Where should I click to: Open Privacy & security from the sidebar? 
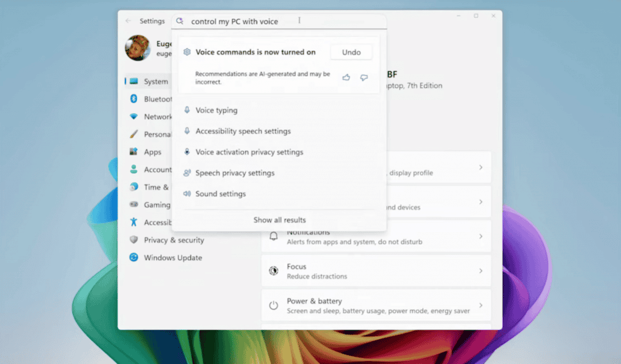173,240
